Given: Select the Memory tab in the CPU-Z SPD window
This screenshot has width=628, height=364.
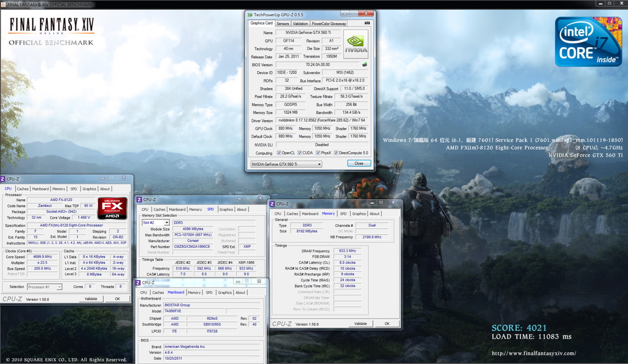Looking at the screenshot, I should coord(196,209).
